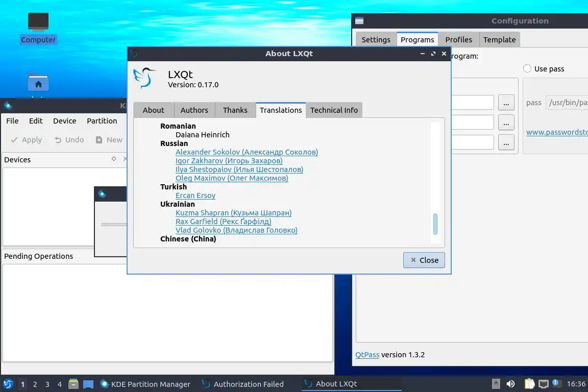Open Igor Zakharov translator link
This screenshot has width=588, height=392.
(x=229, y=161)
